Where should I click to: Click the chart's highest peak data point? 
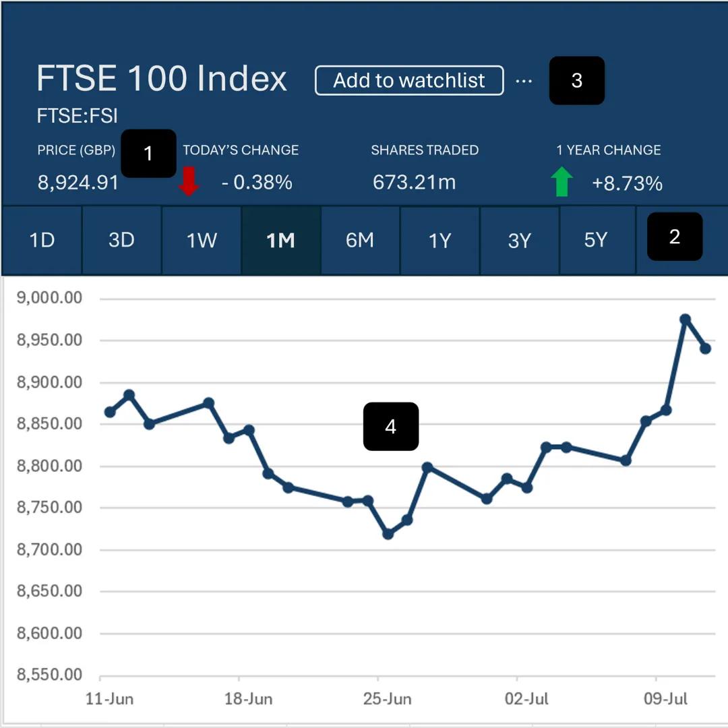pos(686,320)
